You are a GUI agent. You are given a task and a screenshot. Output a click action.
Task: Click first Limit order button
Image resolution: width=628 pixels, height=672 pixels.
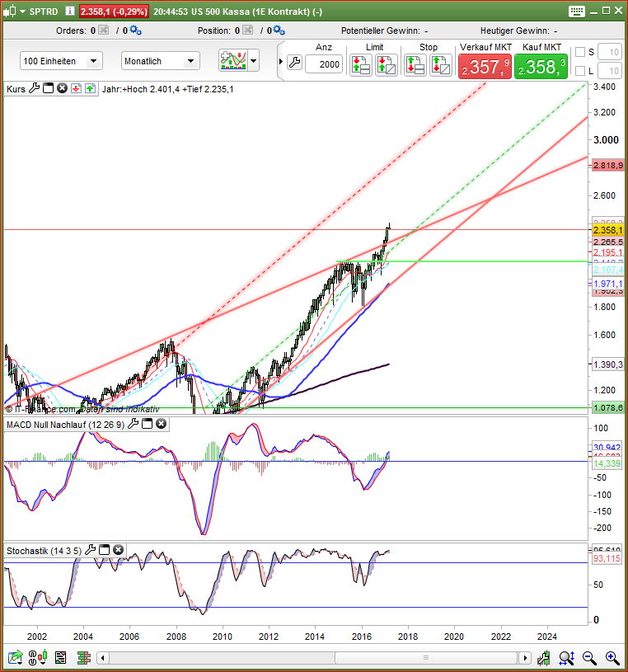click(361, 66)
